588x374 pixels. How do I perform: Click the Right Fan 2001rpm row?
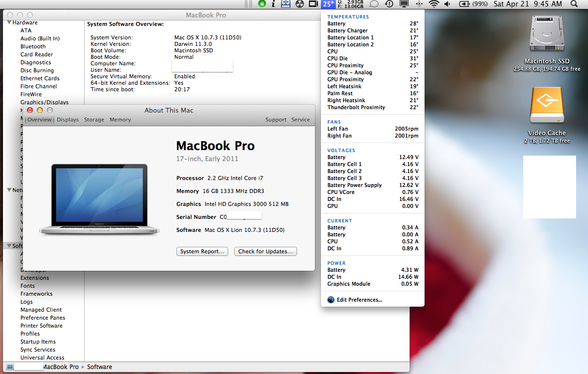pyautogui.click(x=373, y=136)
